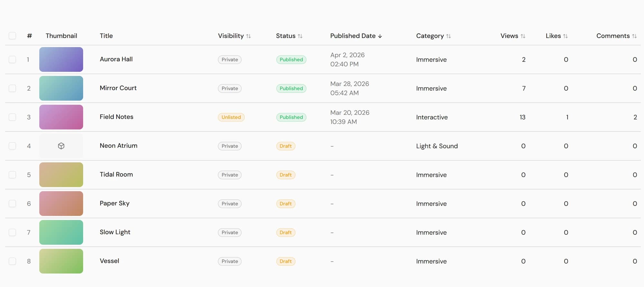Click the Draft badge for Tidal Room
The width and height of the screenshot is (644, 287).
(286, 175)
